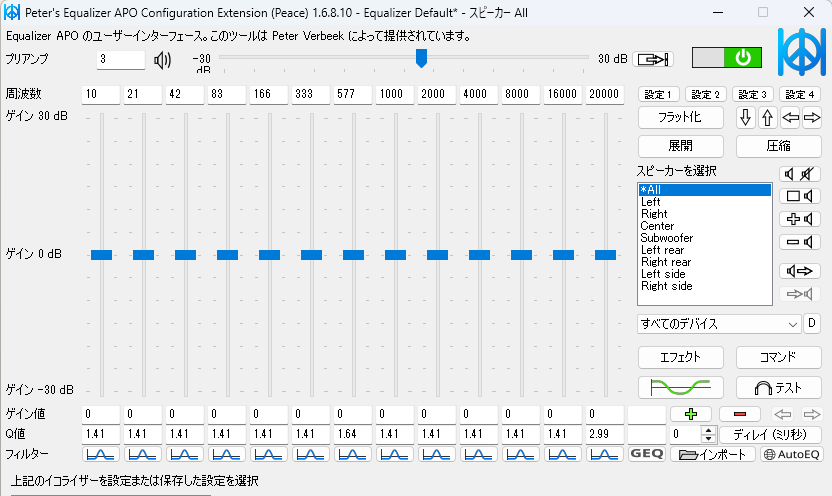Select Subwoofer in speaker list
This screenshot has width=832, height=496.
pos(704,238)
